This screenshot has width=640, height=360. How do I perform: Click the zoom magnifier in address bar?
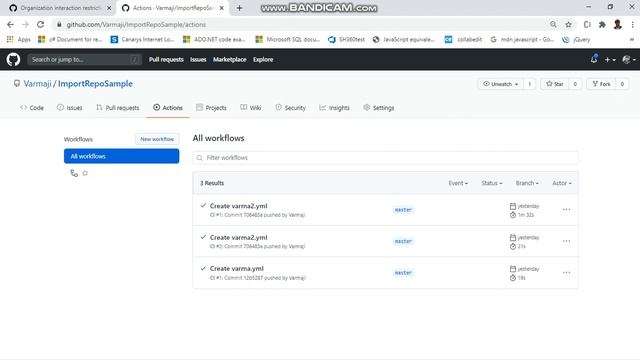tap(553, 24)
